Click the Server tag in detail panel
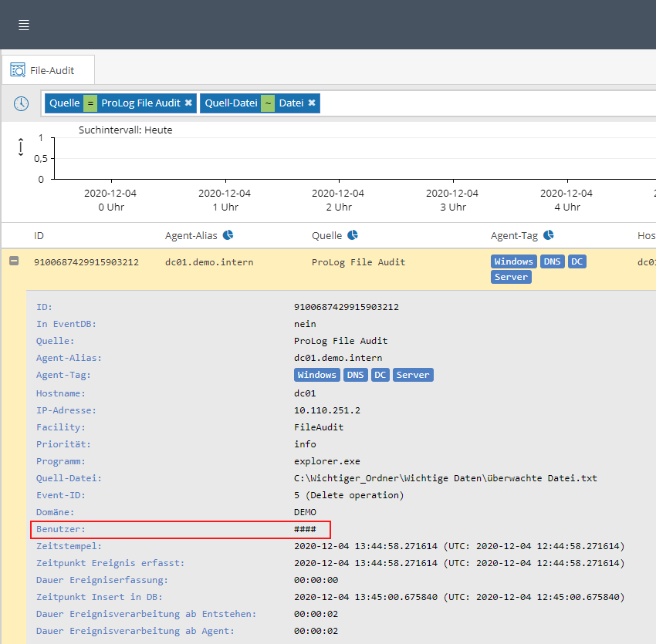Image resolution: width=656 pixels, height=644 pixels. (x=413, y=375)
